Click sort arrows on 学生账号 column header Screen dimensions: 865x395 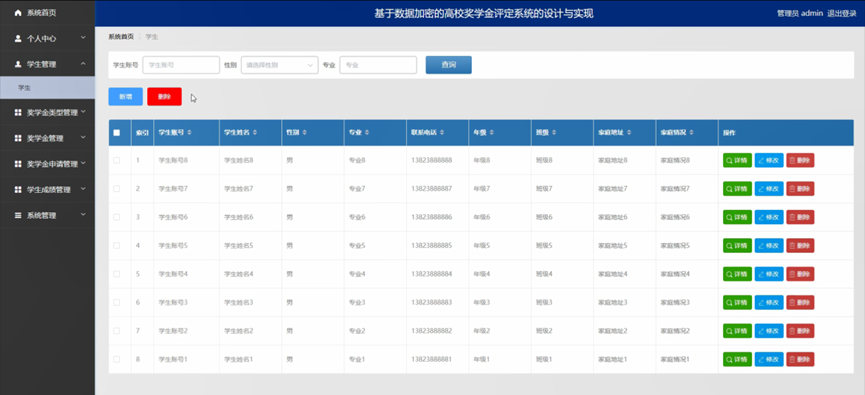click(x=190, y=133)
